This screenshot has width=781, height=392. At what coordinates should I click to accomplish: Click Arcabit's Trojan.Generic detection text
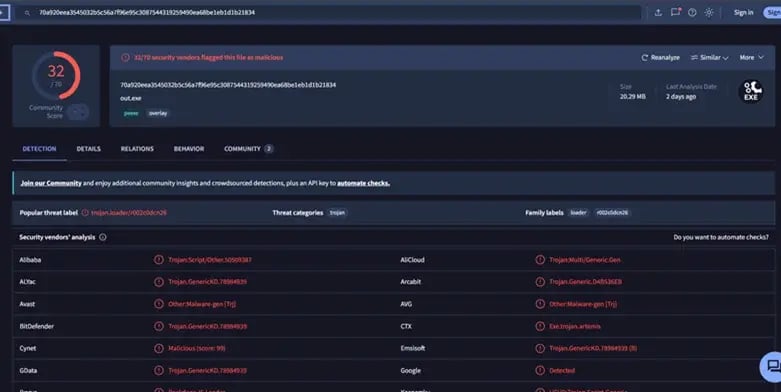tap(585, 282)
